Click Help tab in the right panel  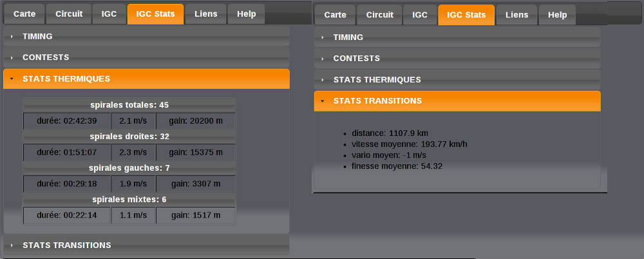point(558,14)
